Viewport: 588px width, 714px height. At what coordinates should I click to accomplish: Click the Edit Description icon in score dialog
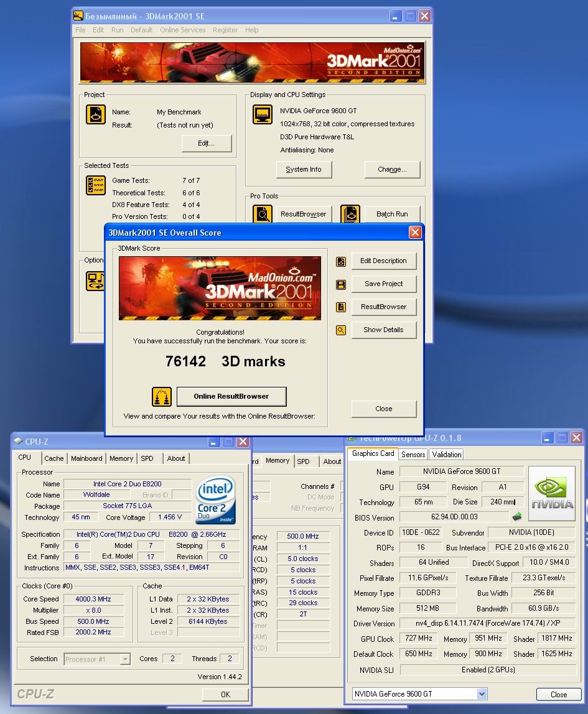(x=341, y=261)
